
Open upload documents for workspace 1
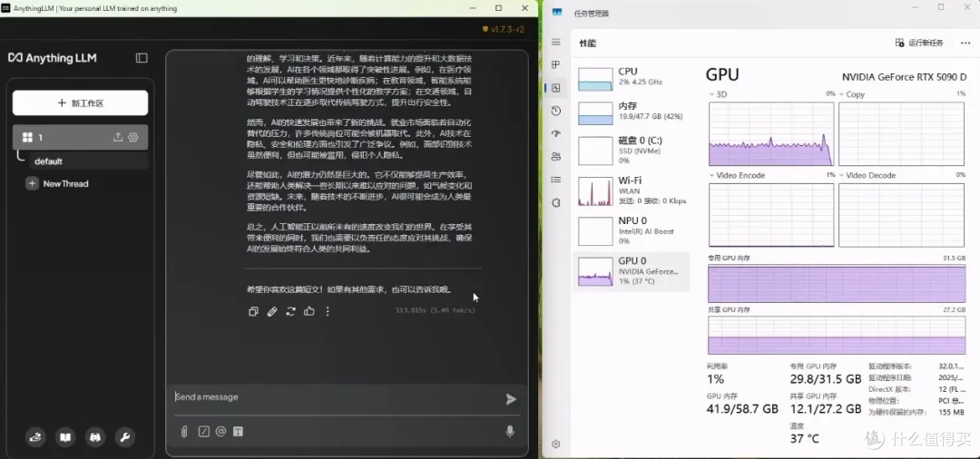pyautogui.click(x=117, y=137)
